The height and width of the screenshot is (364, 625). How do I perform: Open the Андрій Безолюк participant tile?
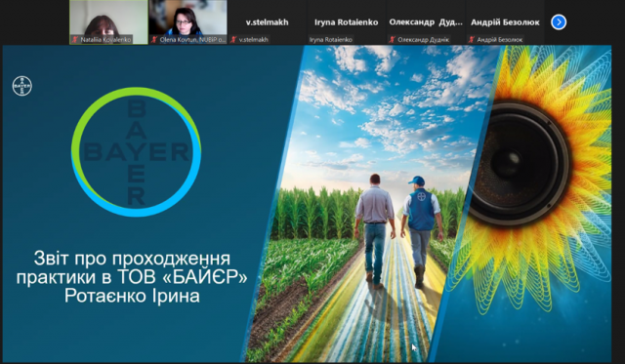click(x=505, y=21)
